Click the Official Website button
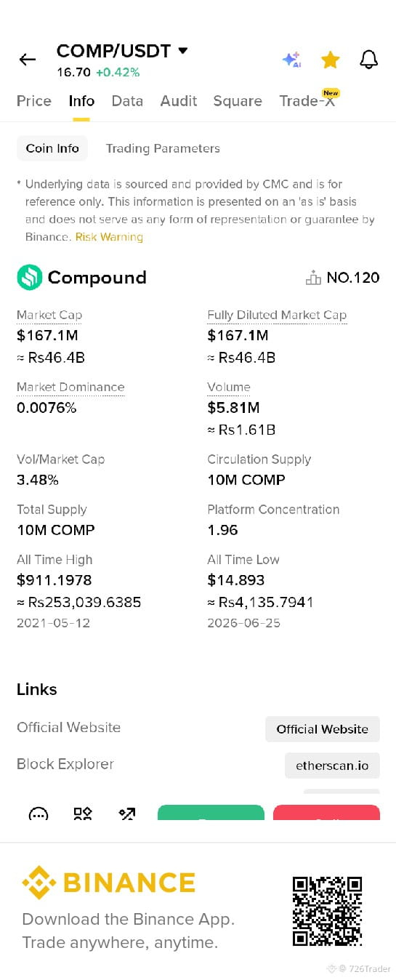396x980 pixels. pos(323,729)
